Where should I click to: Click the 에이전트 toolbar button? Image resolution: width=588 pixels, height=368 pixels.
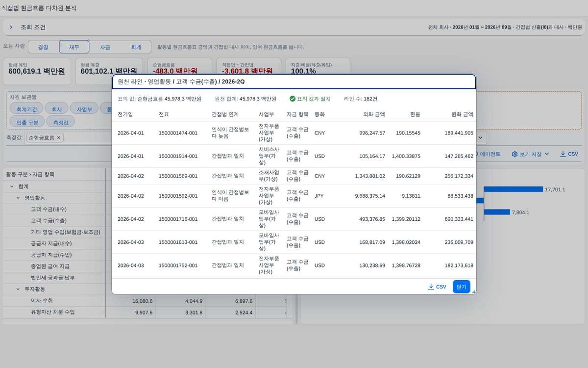[490, 154]
